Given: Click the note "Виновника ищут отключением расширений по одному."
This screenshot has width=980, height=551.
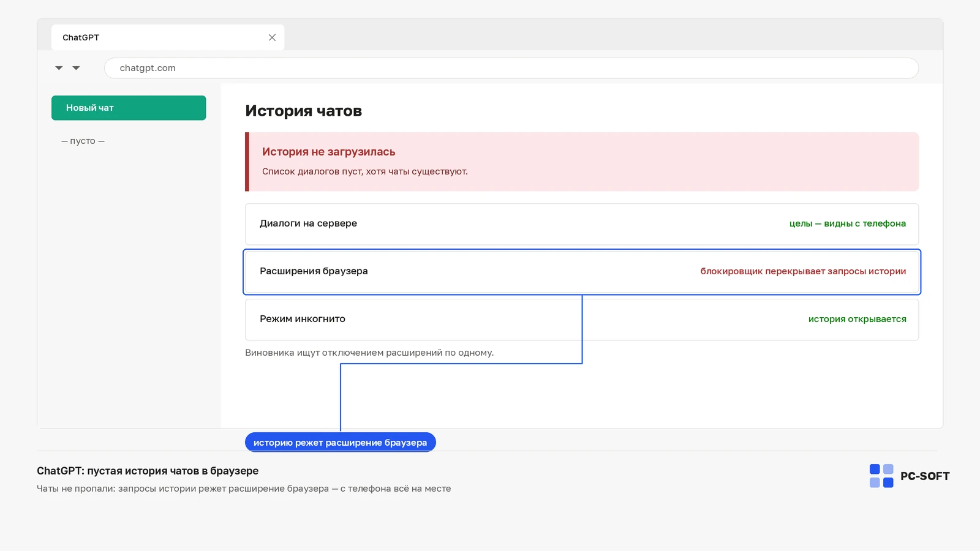Looking at the screenshot, I should (x=369, y=353).
